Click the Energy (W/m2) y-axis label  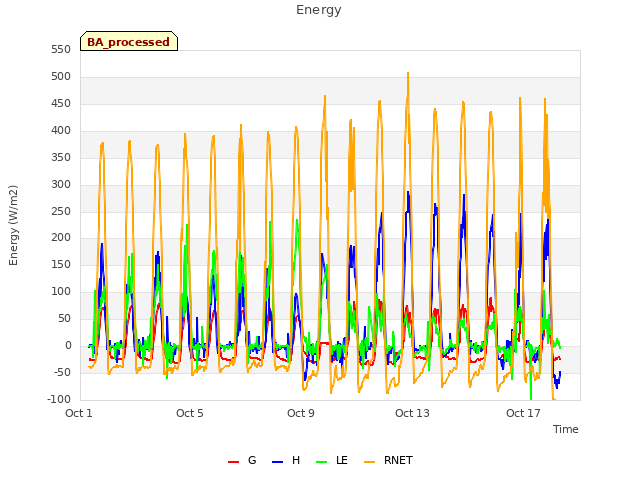point(13,225)
